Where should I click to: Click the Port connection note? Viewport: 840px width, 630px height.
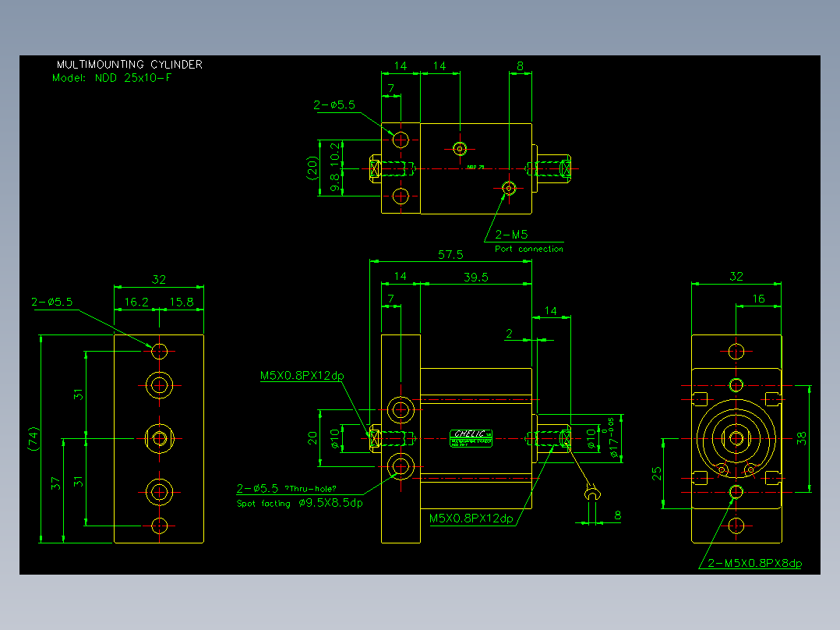pos(529,249)
